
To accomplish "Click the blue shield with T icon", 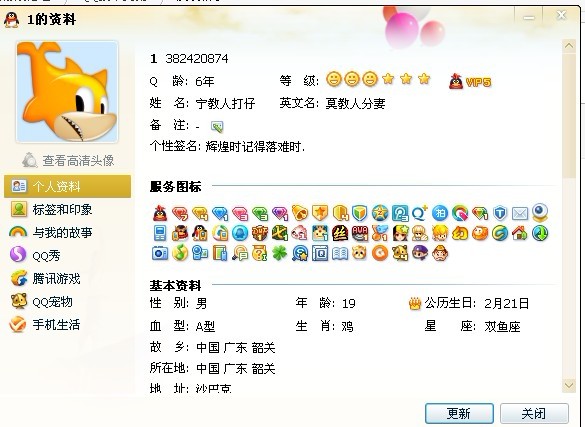I will click(x=500, y=213).
